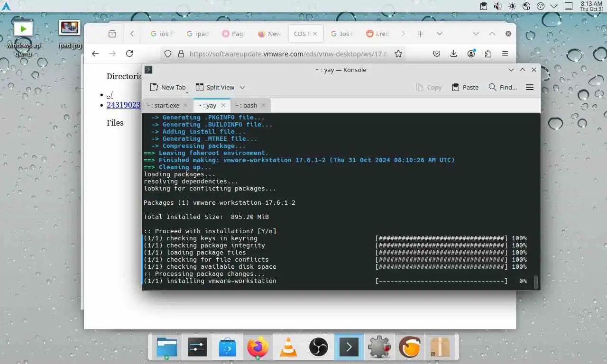Open the Arch application launcher
The width and height of the screenshot is (607, 364).
tap(6, 6)
